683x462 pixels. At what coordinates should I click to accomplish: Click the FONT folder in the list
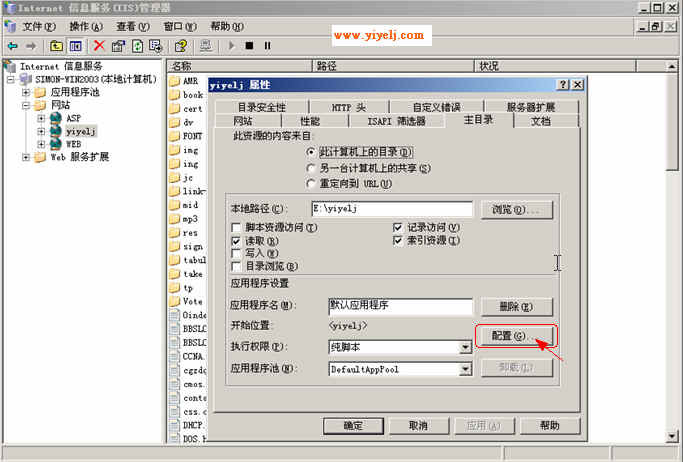[x=192, y=136]
